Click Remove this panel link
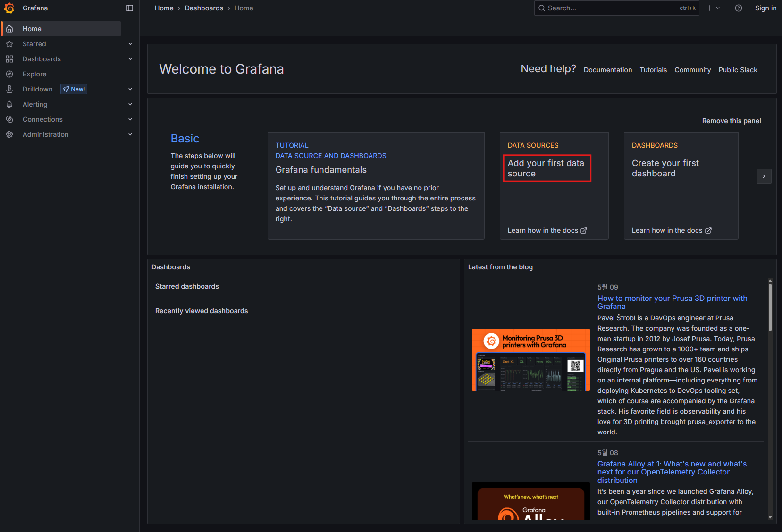This screenshot has width=782, height=532. click(732, 121)
